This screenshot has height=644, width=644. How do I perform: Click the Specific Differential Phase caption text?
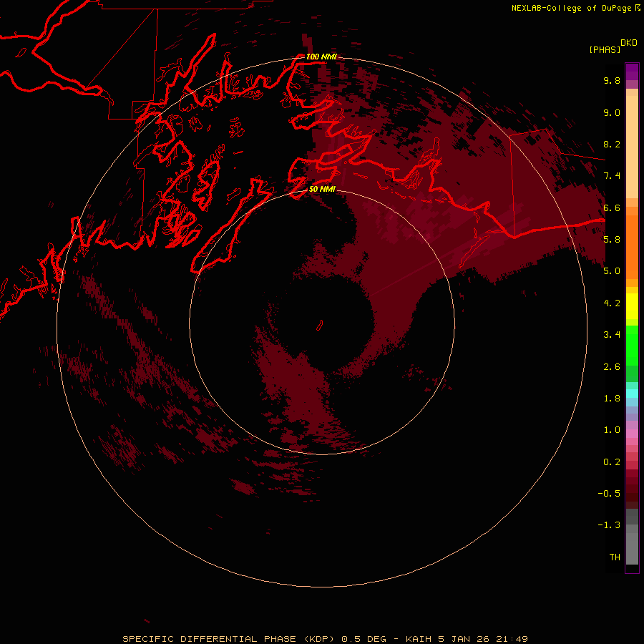325,639
